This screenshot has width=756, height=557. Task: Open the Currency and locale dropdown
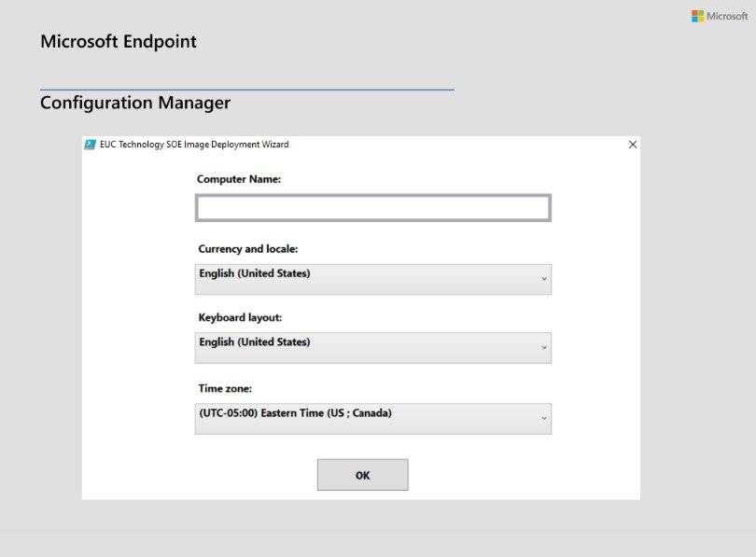373,279
